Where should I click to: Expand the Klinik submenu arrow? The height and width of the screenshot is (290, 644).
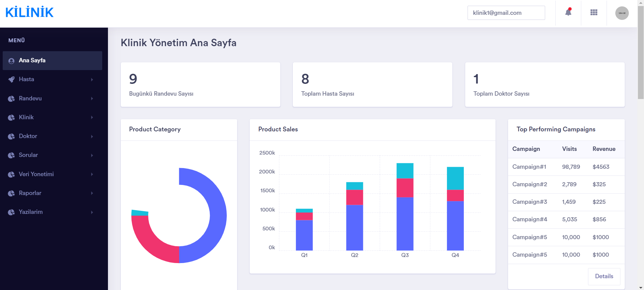[x=92, y=117]
